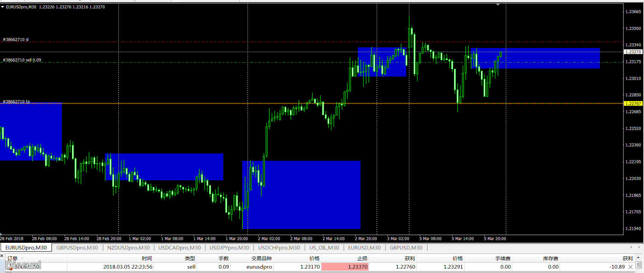
Task: Select the '#38662710 sl' stop loss line label
Action: point(16,39)
